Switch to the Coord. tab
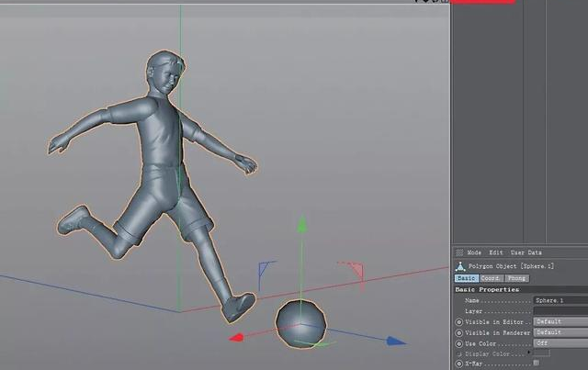This screenshot has height=370, width=588. (x=491, y=278)
